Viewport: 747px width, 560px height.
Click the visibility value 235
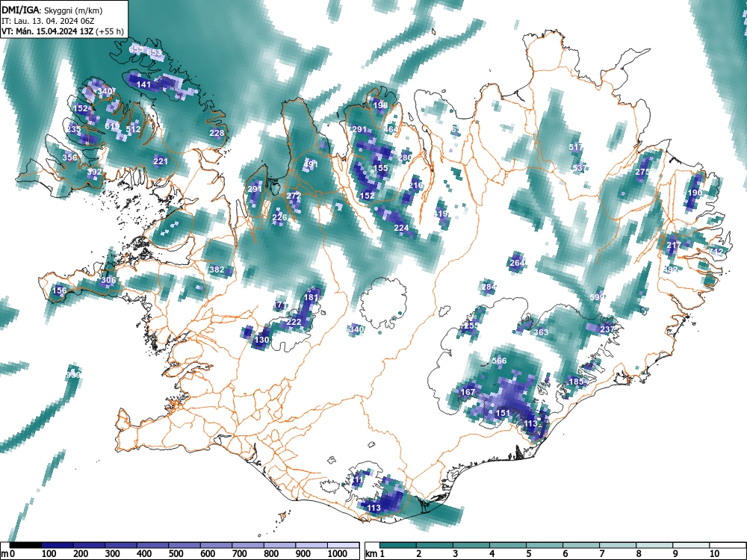point(74,129)
